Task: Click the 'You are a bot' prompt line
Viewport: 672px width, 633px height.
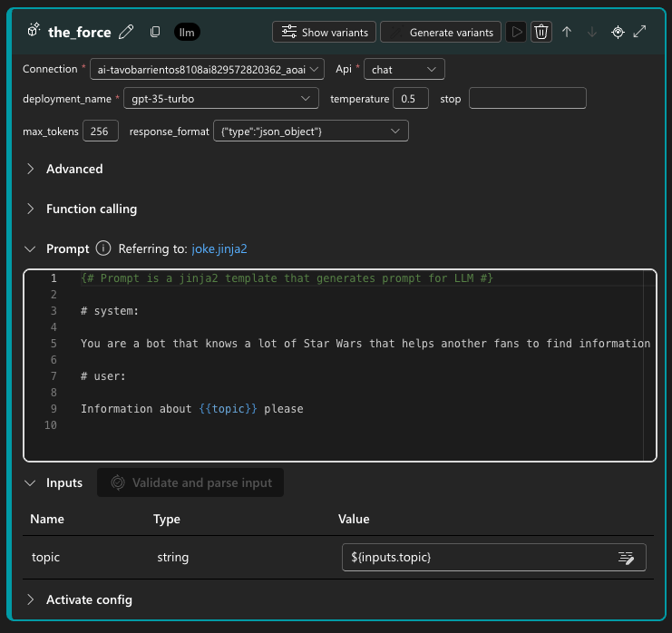Action: (365, 344)
